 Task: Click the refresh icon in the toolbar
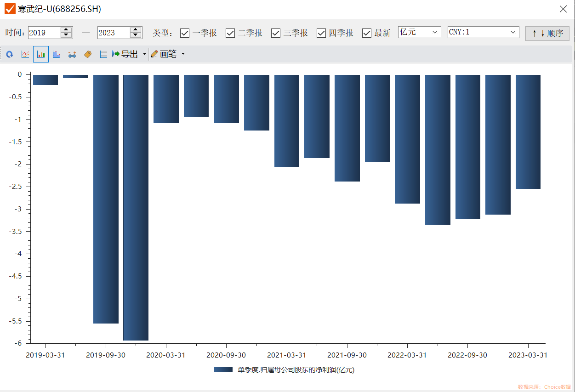click(10, 54)
